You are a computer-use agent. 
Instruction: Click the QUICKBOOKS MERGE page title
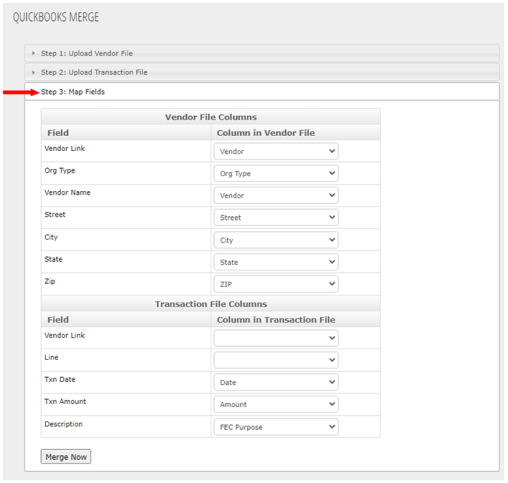point(56,17)
